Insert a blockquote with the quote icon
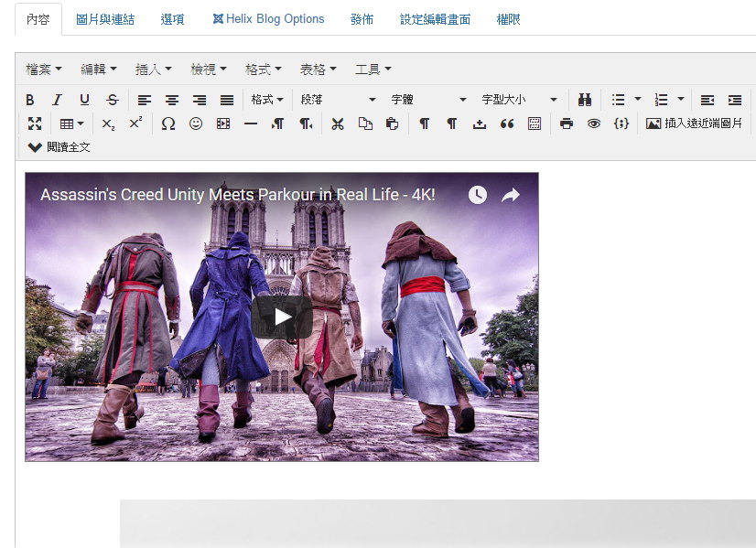 [x=506, y=124]
